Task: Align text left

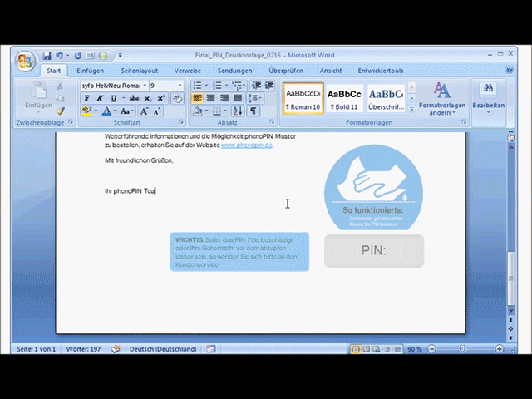Action: click(x=197, y=98)
